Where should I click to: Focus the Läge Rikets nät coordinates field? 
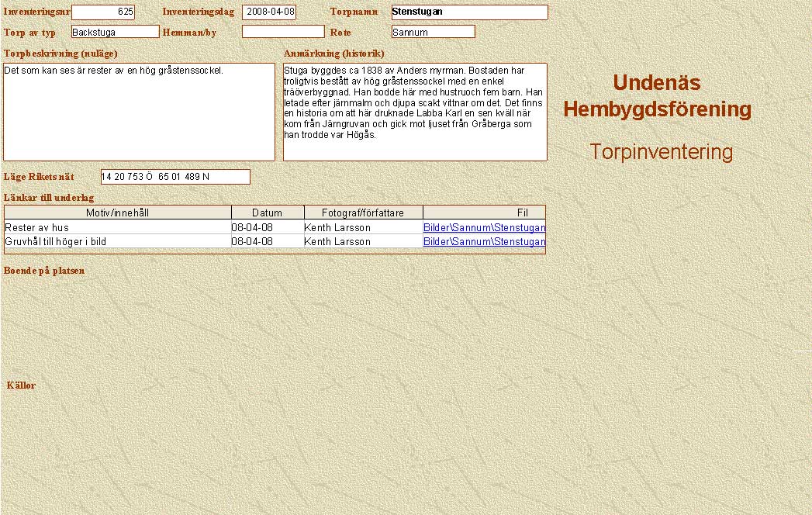click(x=175, y=177)
